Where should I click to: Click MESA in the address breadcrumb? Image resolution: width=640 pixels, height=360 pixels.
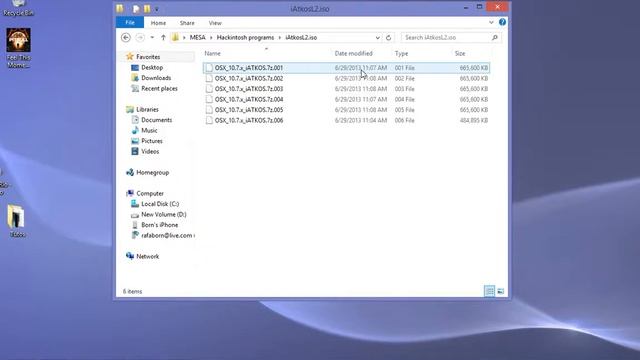(x=198, y=38)
